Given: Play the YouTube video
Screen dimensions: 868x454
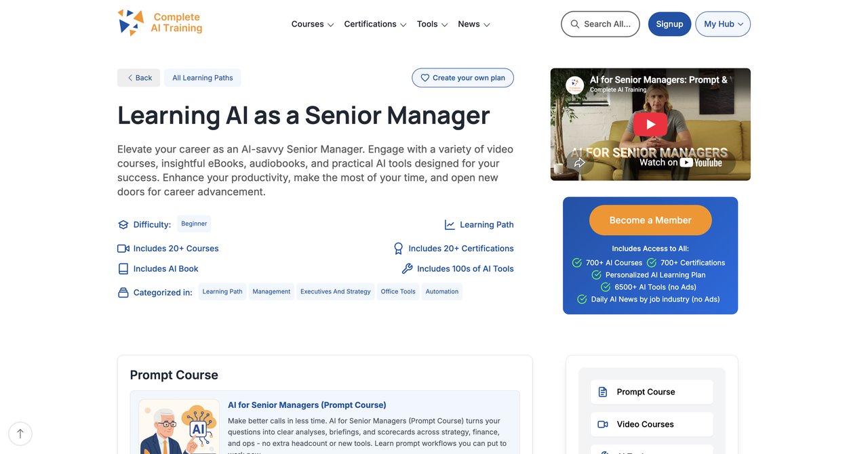Looking at the screenshot, I should click(x=650, y=125).
